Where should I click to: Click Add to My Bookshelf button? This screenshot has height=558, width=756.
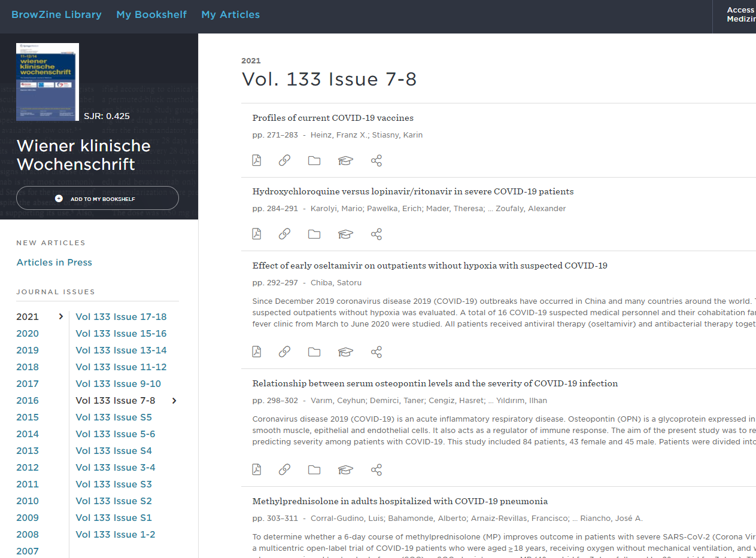tap(98, 199)
